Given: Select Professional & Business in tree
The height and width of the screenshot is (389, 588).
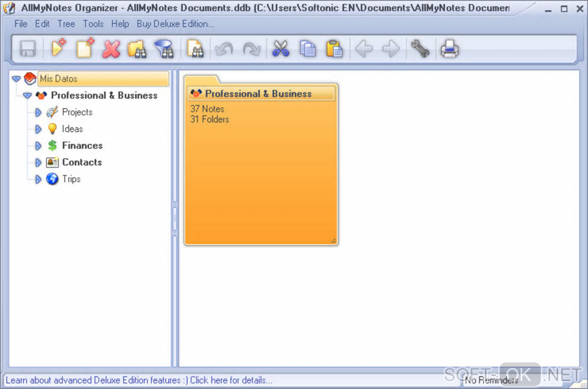Looking at the screenshot, I should [104, 95].
